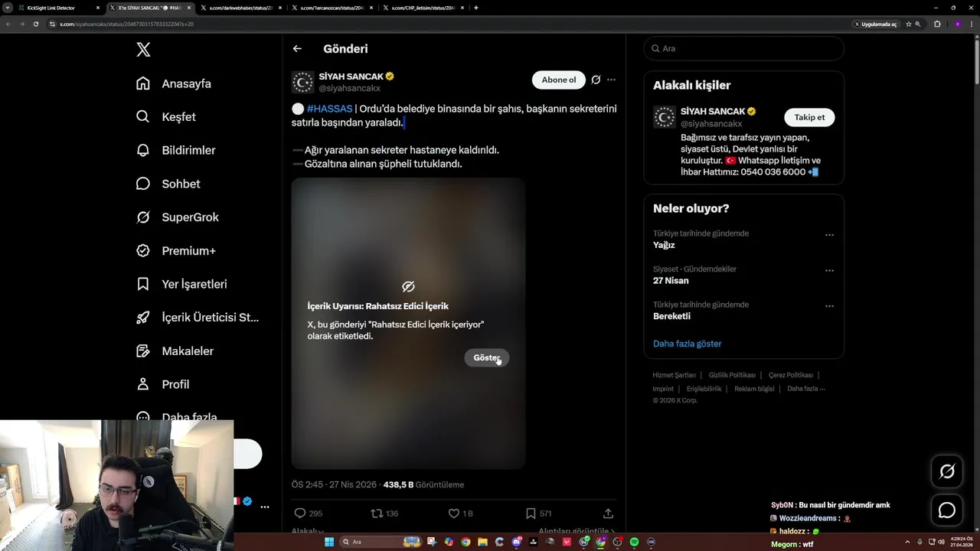
Task: Expand footer Daha fazla menu
Action: click(x=805, y=389)
